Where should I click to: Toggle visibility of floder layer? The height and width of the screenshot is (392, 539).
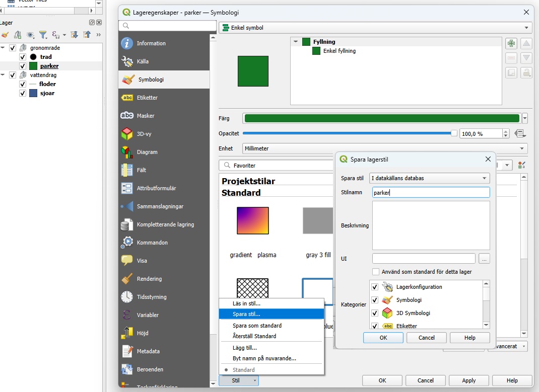pos(23,84)
